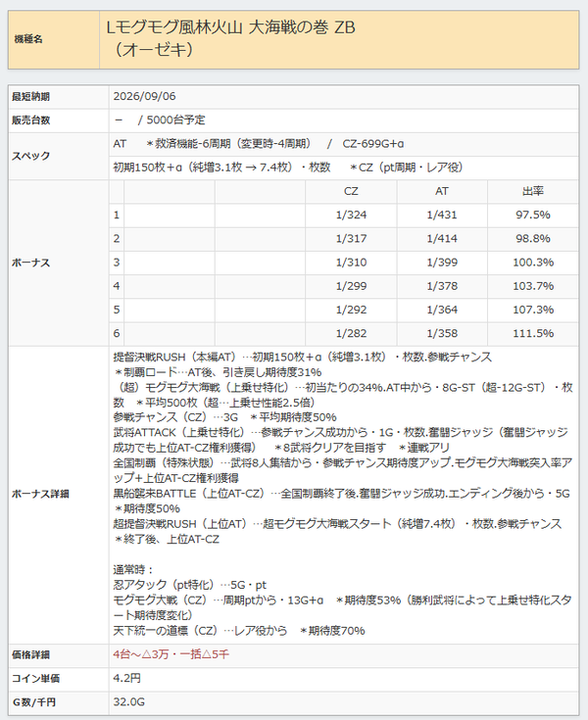Click spec line 初期150枚+α 純増3.1枚
This screenshot has height=720, width=588.
[x=287, y=168]
